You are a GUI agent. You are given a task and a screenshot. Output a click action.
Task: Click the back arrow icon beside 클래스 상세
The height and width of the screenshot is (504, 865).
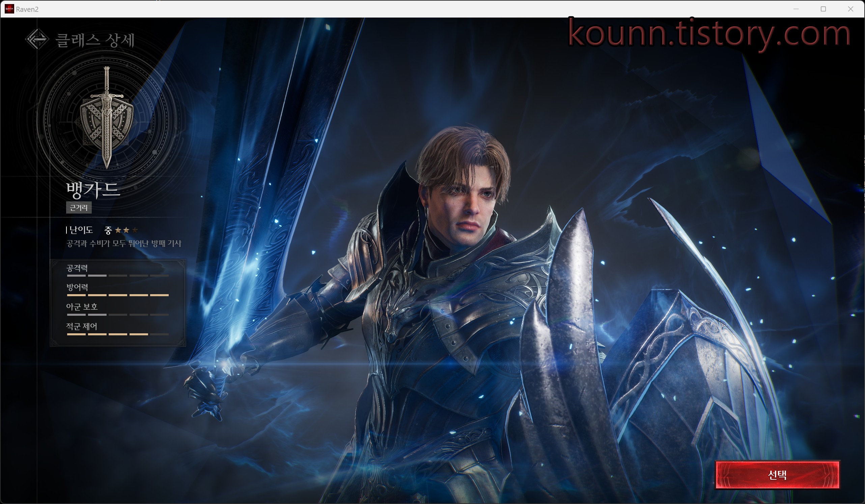click(x=36, y=39)
